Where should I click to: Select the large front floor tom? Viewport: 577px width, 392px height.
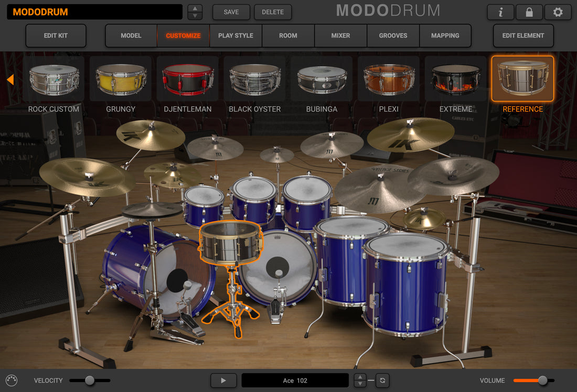[x=407, y=285]
